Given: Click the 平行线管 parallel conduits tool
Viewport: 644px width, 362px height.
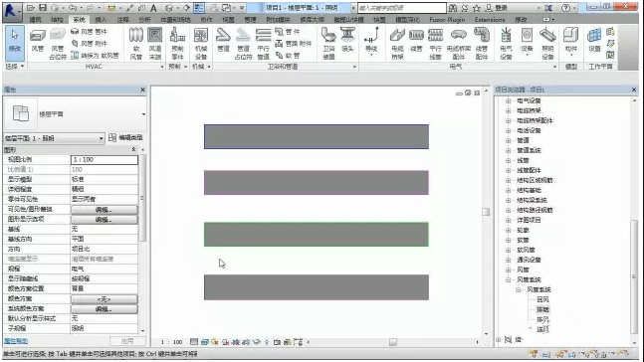Looking at the screenshot, I should tap(435, 44).
